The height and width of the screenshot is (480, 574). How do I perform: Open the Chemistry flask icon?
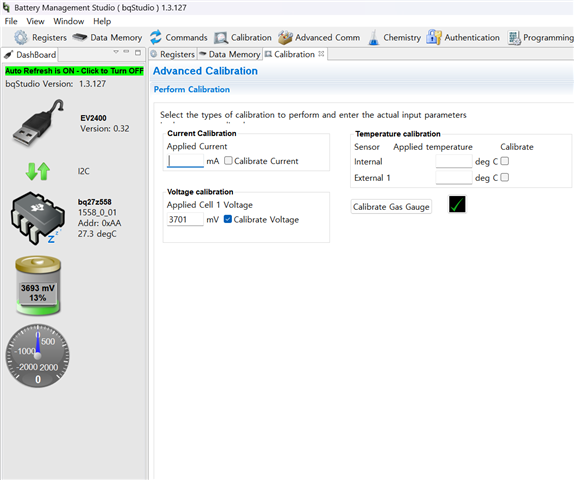373,37
